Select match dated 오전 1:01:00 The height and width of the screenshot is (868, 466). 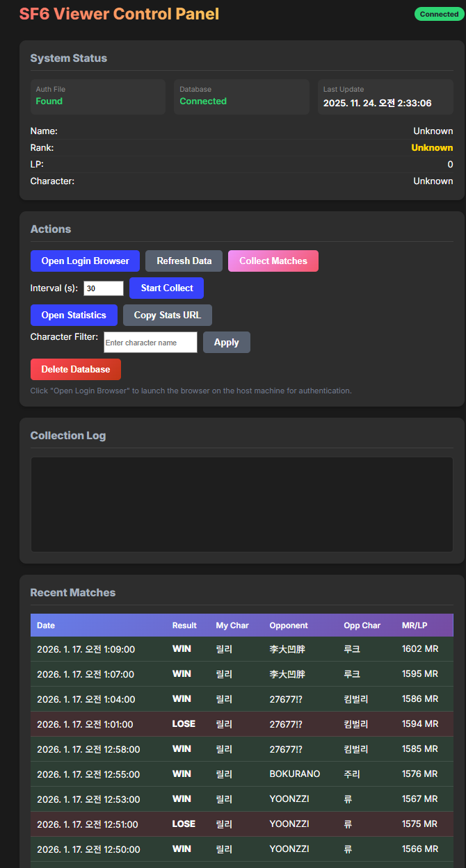tap(241, 724)
